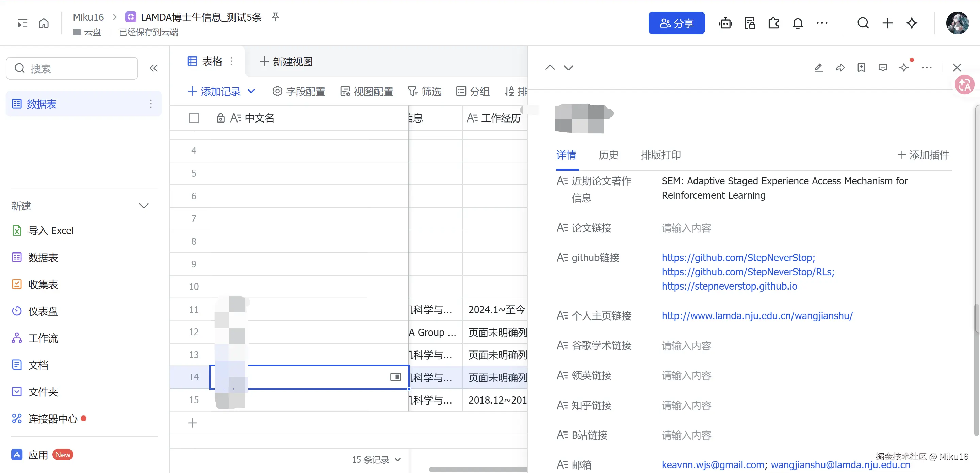Expand the 添加记录 dropdown arrow
The width and height of the screenshot is (980, 473).
click(x=251, y=91)
